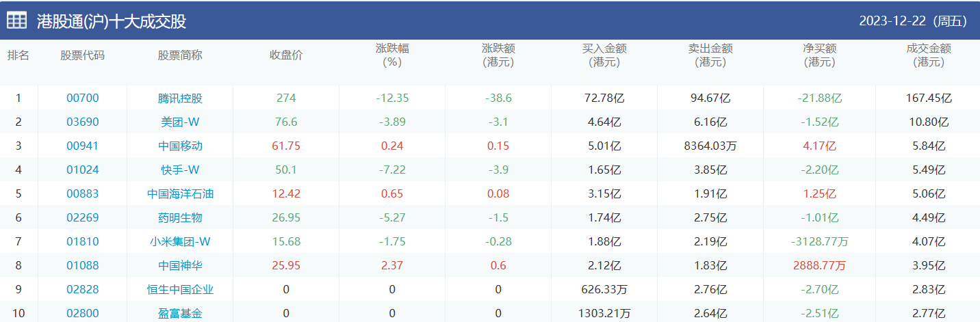Click the 涨跌幅 column header

coord(392,55)
